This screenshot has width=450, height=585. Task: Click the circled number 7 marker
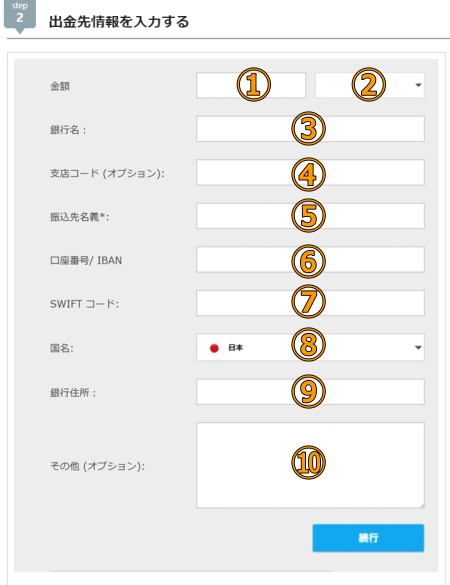[x=308, y=301]
